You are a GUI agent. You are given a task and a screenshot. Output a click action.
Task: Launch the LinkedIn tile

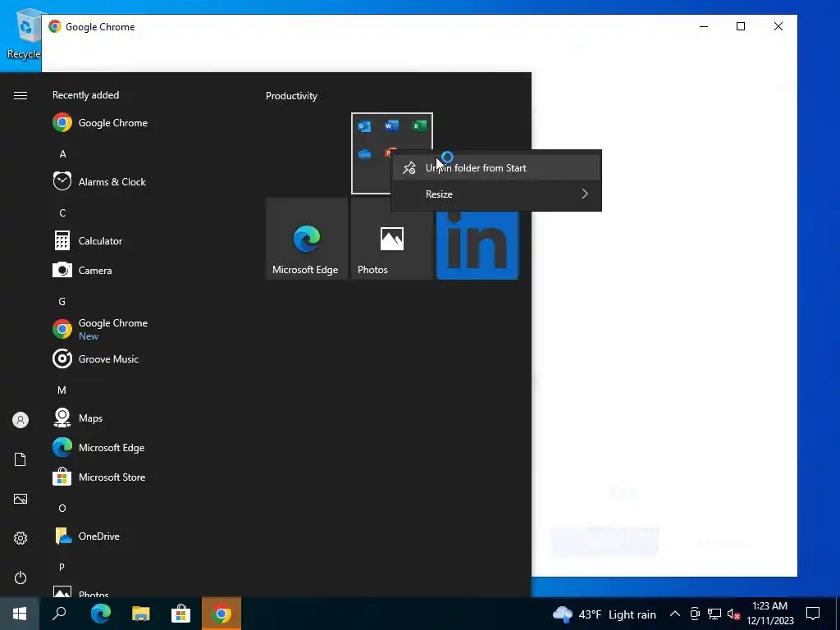[477, 245]
